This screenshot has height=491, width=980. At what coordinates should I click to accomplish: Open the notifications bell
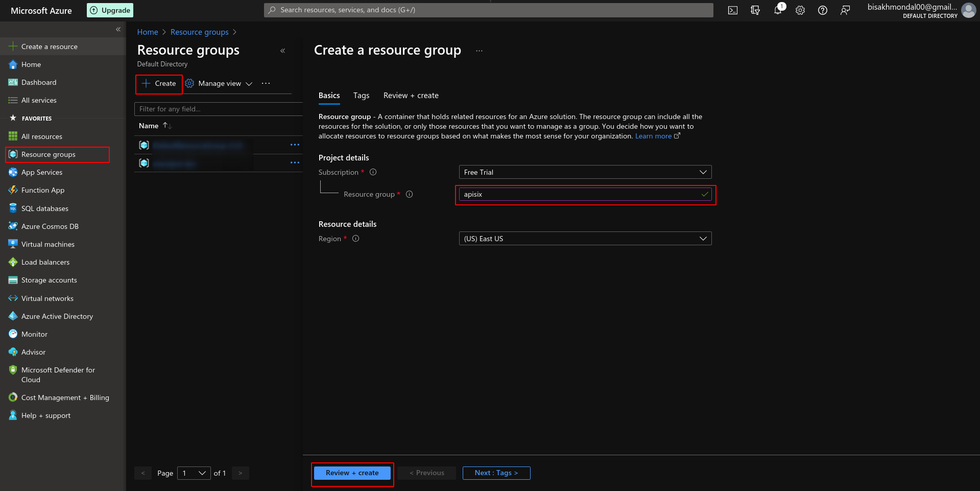pos(778,10)
